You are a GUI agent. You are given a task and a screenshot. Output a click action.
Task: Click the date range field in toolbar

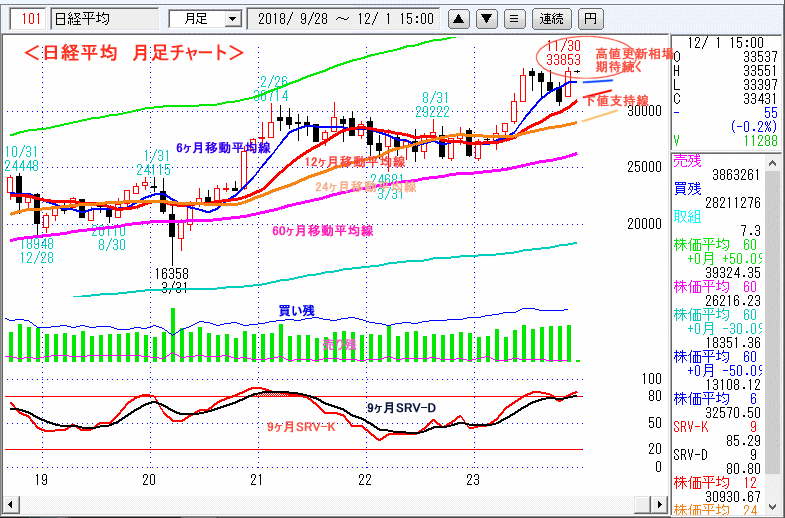[345, 18]
